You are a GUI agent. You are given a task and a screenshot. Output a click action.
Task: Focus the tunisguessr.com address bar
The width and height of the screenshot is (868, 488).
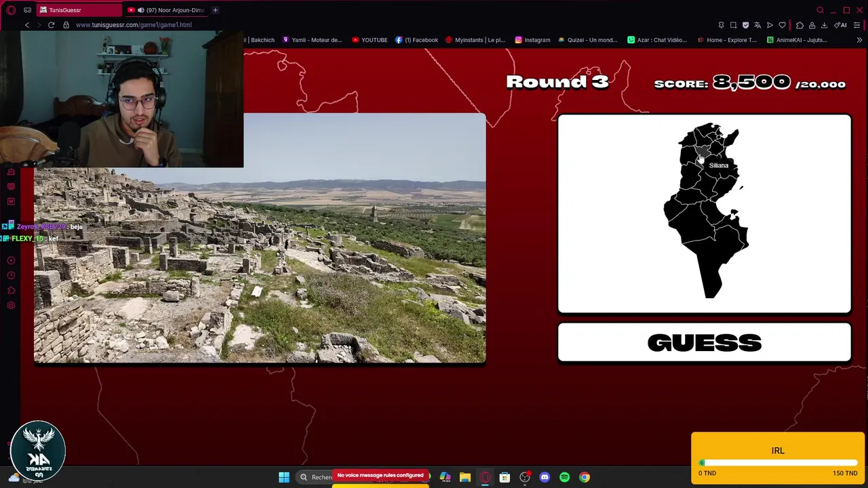(x=134, y=25)
